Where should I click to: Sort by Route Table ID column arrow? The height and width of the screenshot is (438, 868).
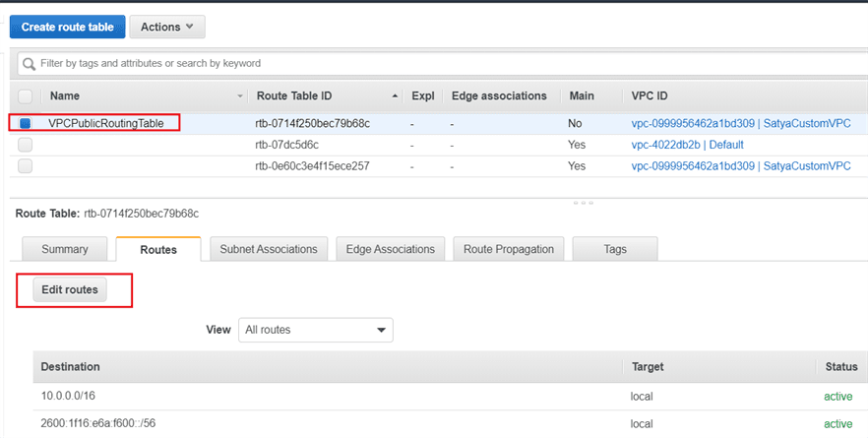click(396, 96)
